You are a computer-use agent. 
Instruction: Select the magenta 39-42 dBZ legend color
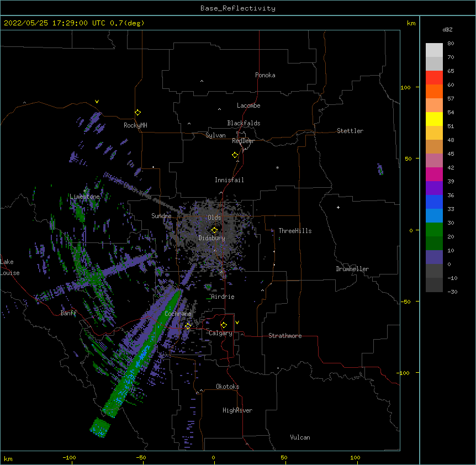434,174
